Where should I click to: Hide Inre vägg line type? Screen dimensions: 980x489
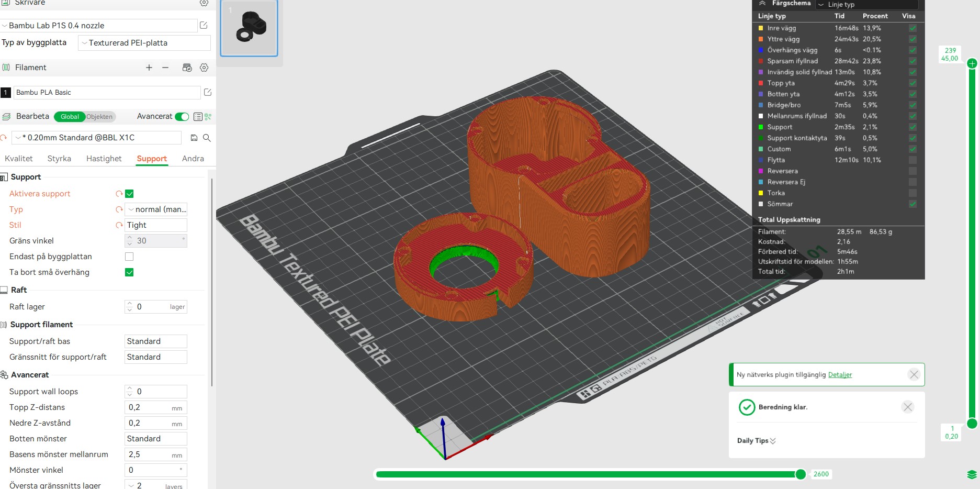[913, 28]
